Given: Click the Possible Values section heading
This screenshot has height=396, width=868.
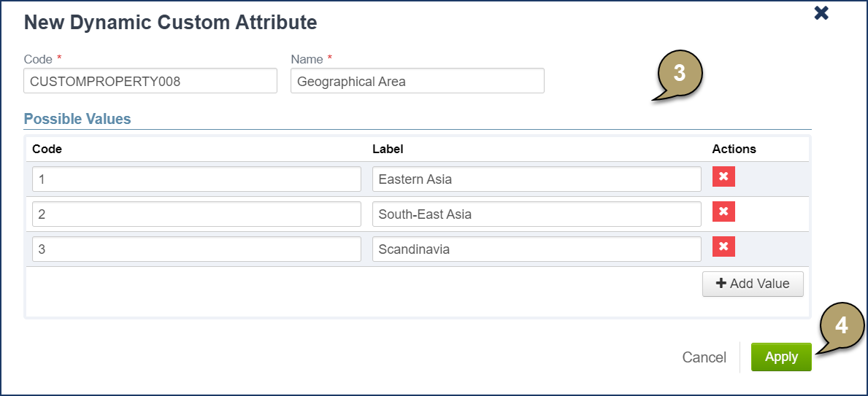Looking at the screenshot, I should click(x=77, y=119).
